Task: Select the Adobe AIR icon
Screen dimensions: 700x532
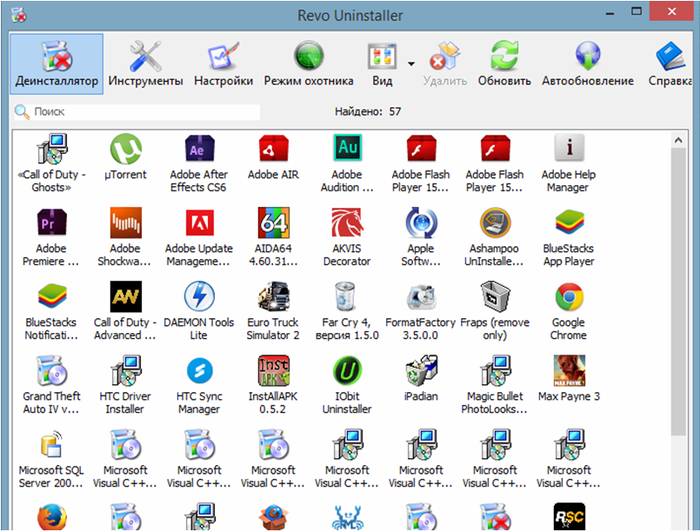Action: click(x=273, y=150)
